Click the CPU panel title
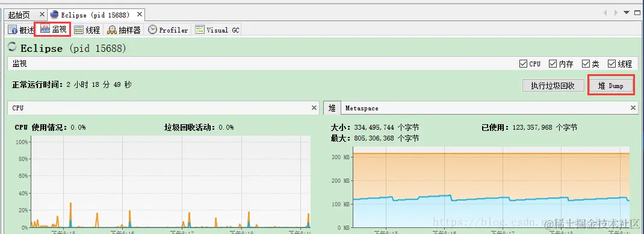 (x=18, y=108)
